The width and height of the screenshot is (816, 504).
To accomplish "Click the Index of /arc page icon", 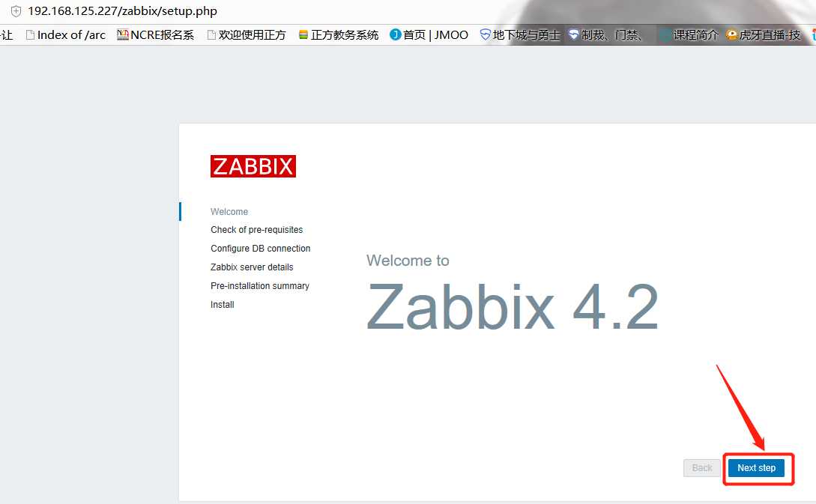I will click(30, 35).
